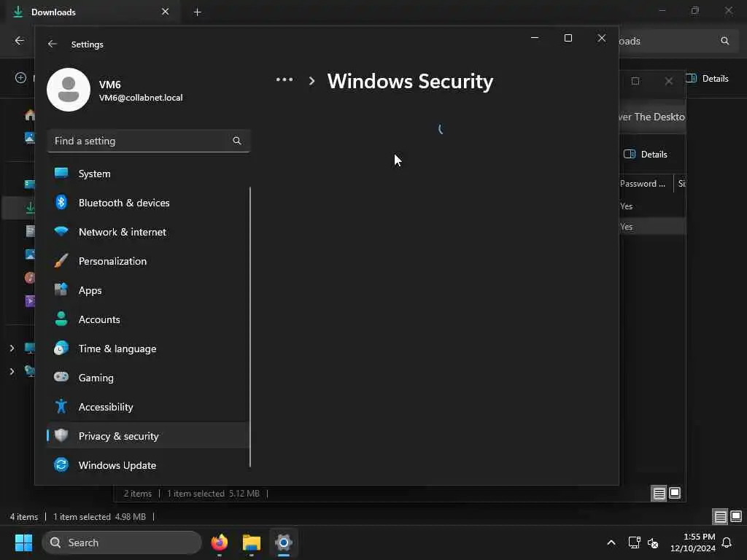Screen dimensions: 747x560
Task: Switch Downloads window to large icons view
Action: click(736, 517)
